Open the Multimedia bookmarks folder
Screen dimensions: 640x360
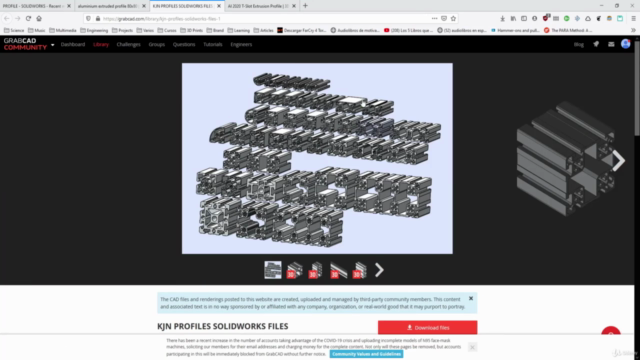coord(63,30)
